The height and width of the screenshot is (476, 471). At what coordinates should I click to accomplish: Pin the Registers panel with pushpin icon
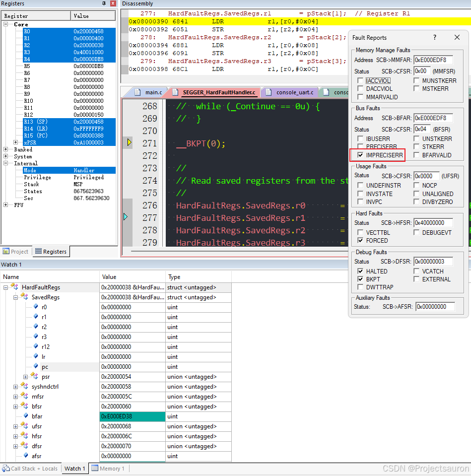pos(104,3)
